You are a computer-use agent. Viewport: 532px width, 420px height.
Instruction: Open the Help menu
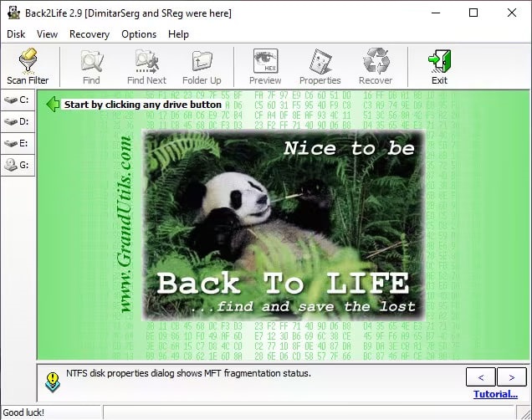(x=178, y=34)
